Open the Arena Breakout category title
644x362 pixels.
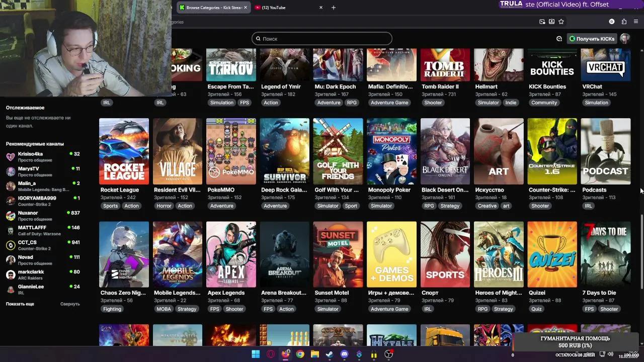click(284, 293)
